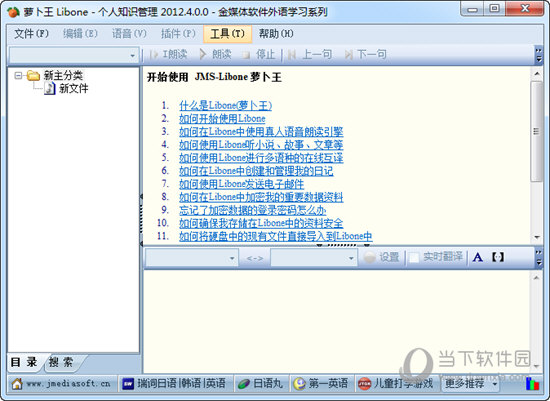Open link about 听小说、故事、文章等
The width and height of the screenshot is (550, 401).
click(x=261, y=145)
